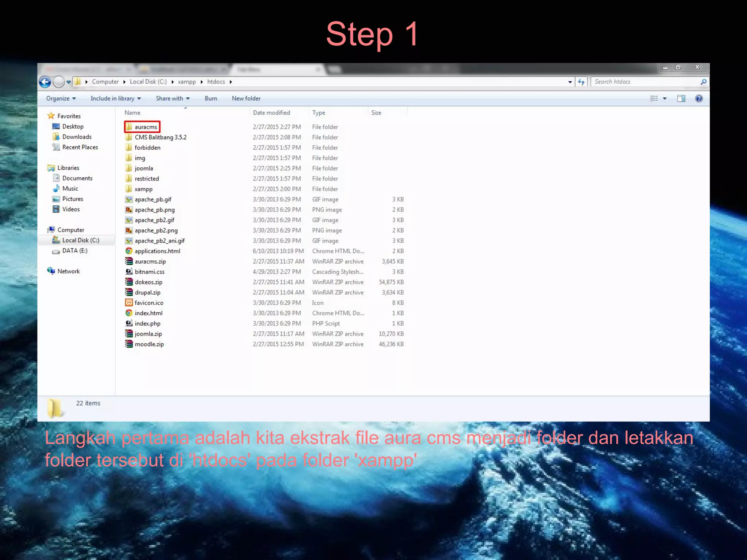This screenshot has width=747, height=560.
Task: Click Local Disk (C:) in address breadcrumb
Action: click(148, 82)
